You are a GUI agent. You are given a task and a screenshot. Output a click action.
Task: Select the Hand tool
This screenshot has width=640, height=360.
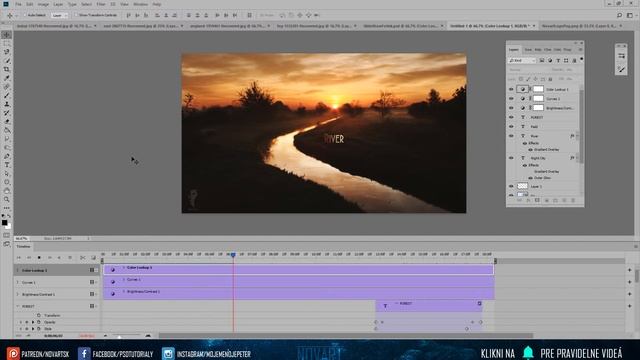pyautogui.click(x=7, y=191)
